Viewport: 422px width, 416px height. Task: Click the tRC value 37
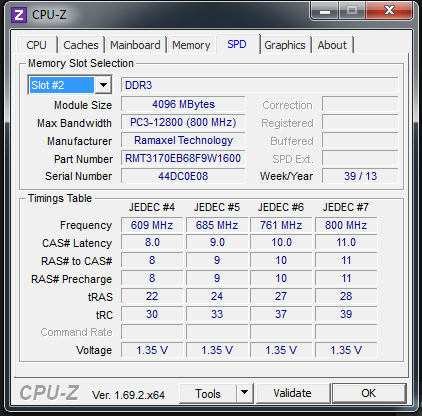[x=281, y=314]
